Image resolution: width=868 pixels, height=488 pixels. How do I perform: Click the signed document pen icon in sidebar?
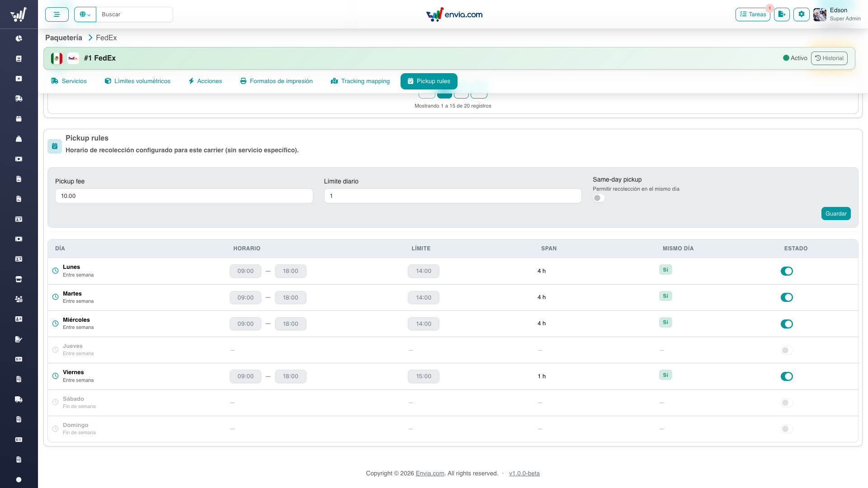(19, 339)
